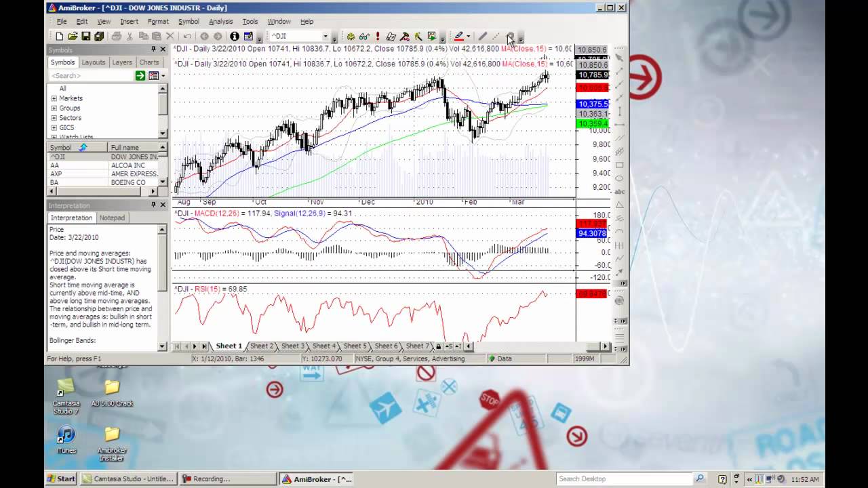This screenshot has width=868, height=488.
Task: Expand the GICS tree node
Action: point(54,127)
